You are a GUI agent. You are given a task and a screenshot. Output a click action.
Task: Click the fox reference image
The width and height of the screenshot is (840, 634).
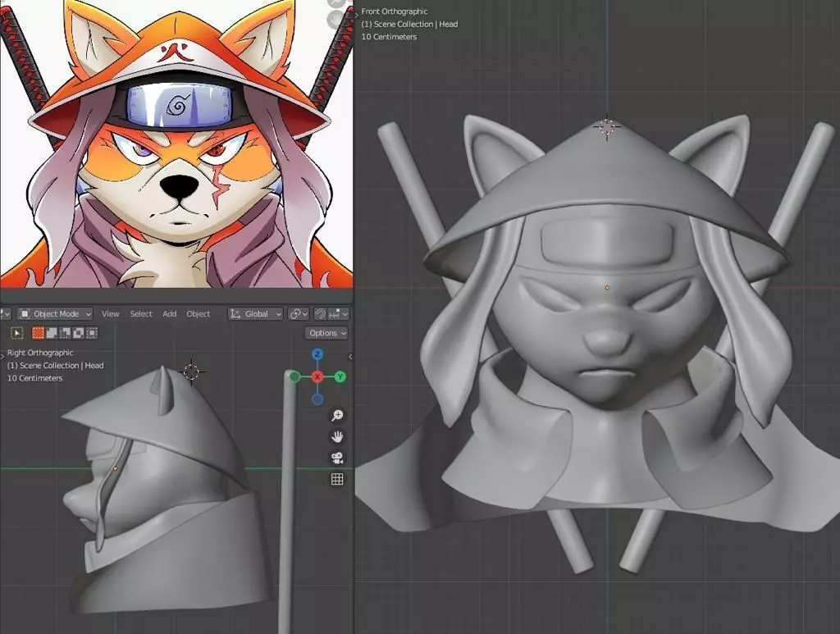tap(176, 144)
